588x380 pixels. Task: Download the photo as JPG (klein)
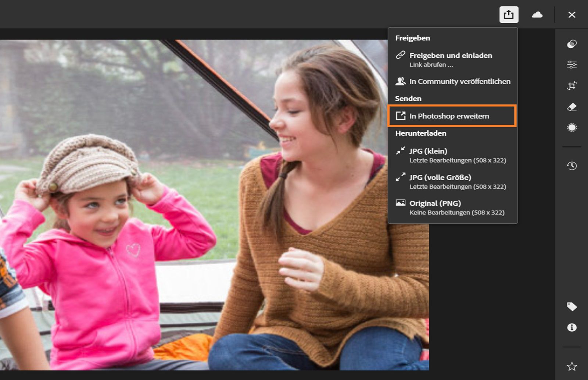pyautogui.click(x=429, y=151)
